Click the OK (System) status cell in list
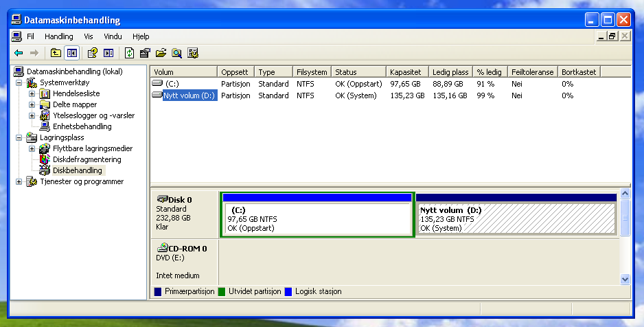The height and width of the screenshot is (327, 644). coord(356,95)
